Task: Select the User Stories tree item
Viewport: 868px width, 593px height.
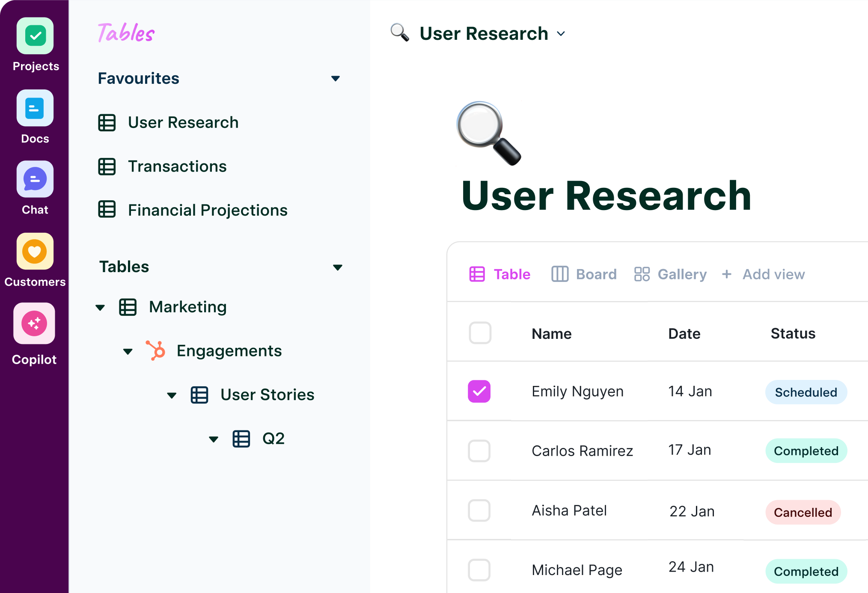Action: (268, 395)
